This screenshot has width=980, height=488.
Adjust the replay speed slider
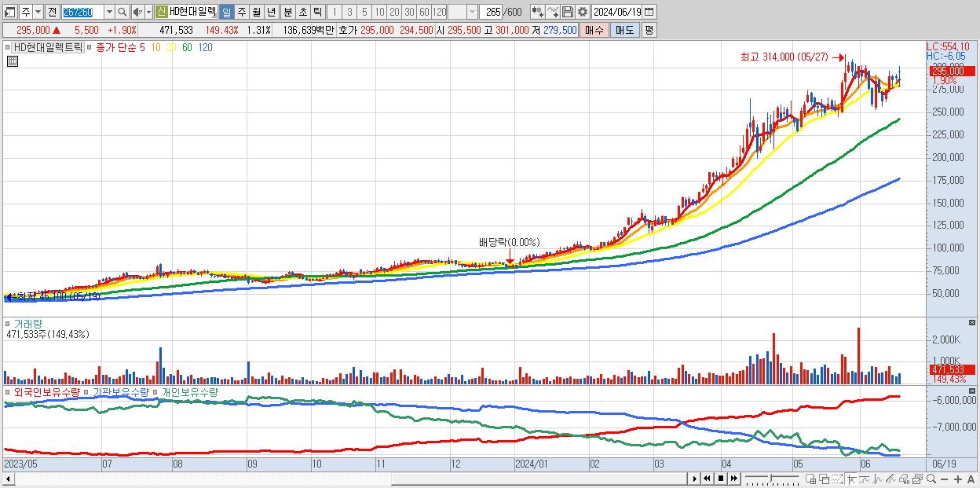pos(771,479)
